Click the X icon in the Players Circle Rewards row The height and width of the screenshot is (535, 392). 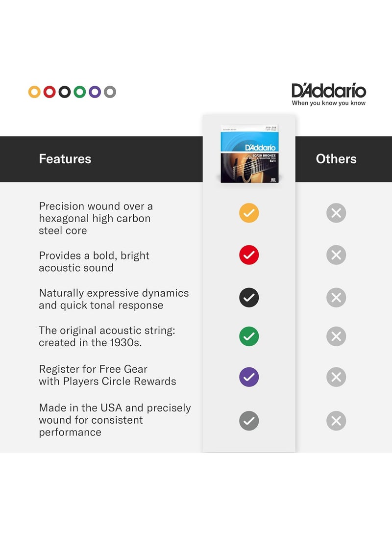click(x=336, y=377)
